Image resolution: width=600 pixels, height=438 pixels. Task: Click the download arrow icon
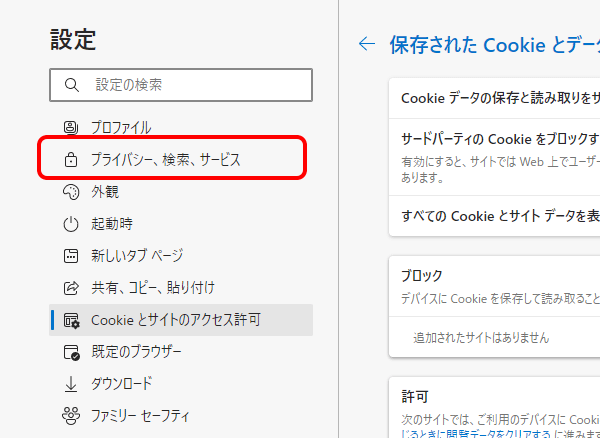click(71, 384)
